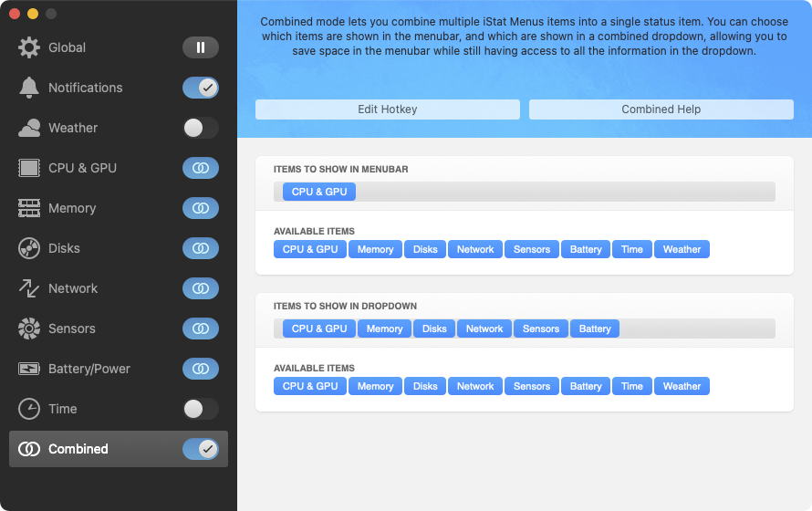This screenshot has width=812, height=511.
Task: Click Weather in dropdown available items
Action: pos(682,386)
